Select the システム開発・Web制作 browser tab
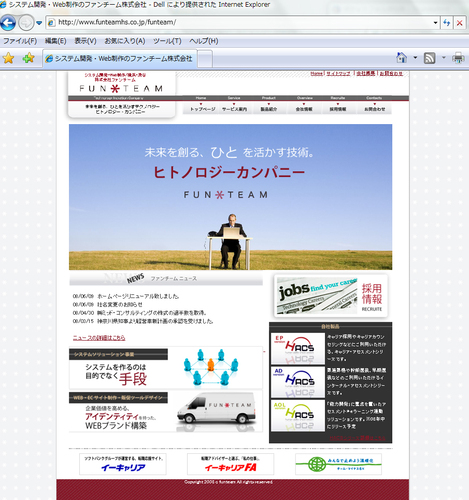The height and width of the screenshot is (500, 469). pos(120,59)
